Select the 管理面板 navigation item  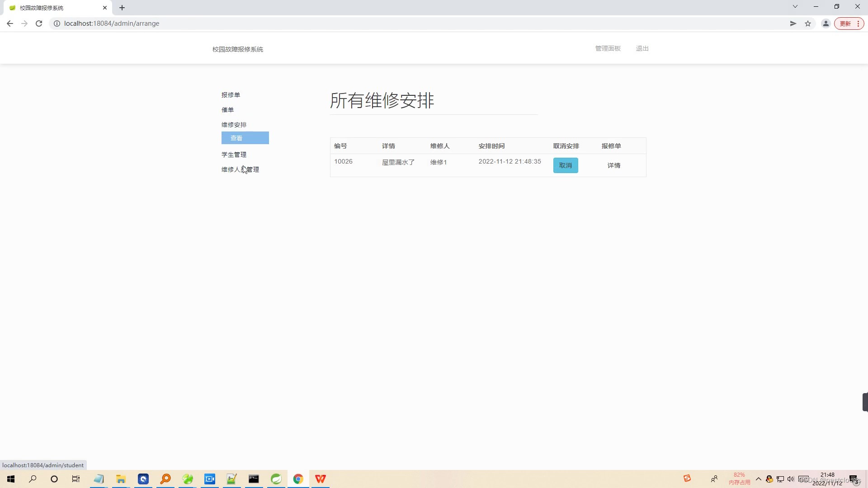coord(608,48)
